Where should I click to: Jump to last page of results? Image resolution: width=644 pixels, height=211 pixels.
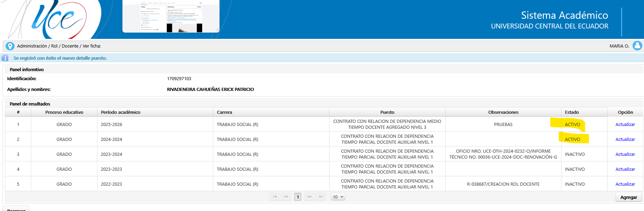pos(321,197)
